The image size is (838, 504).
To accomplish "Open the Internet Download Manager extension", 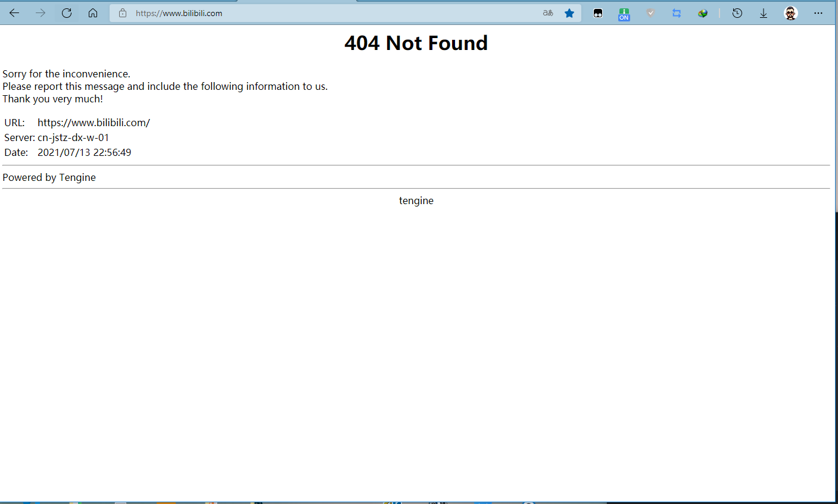I will point(703,13).
